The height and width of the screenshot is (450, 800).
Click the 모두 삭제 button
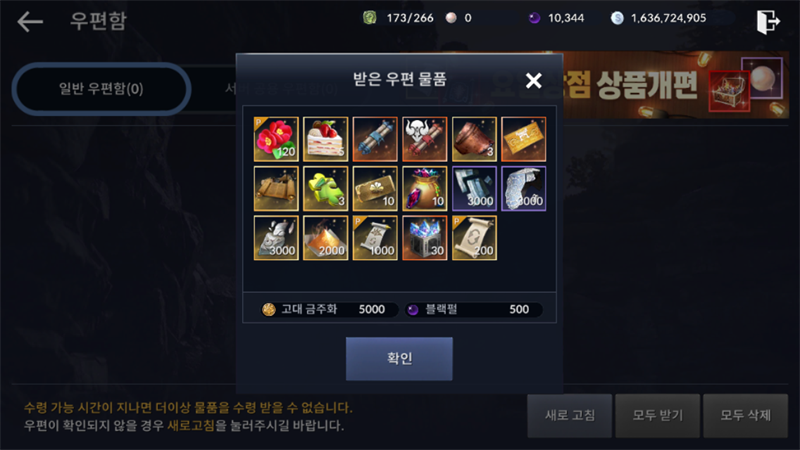pos(745,415)
